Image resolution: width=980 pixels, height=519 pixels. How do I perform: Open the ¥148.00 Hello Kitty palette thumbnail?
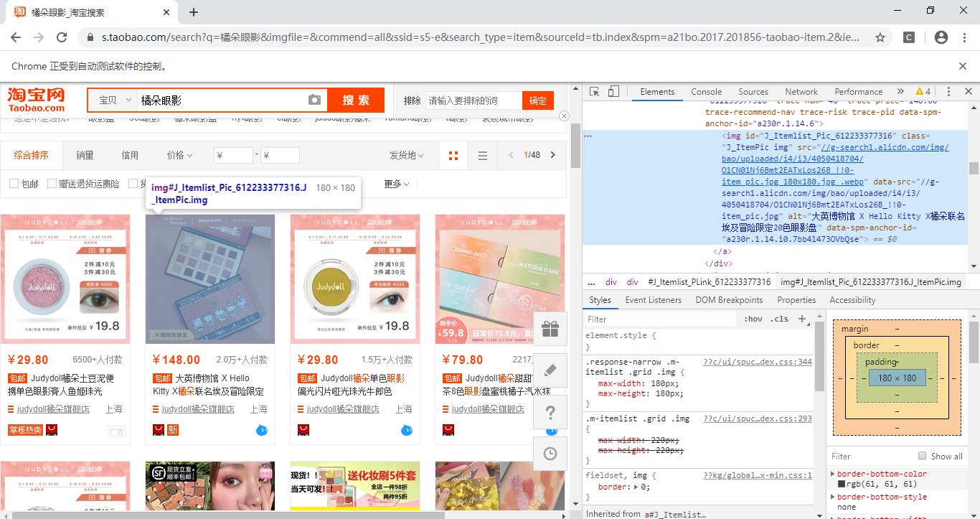(209, 279)
